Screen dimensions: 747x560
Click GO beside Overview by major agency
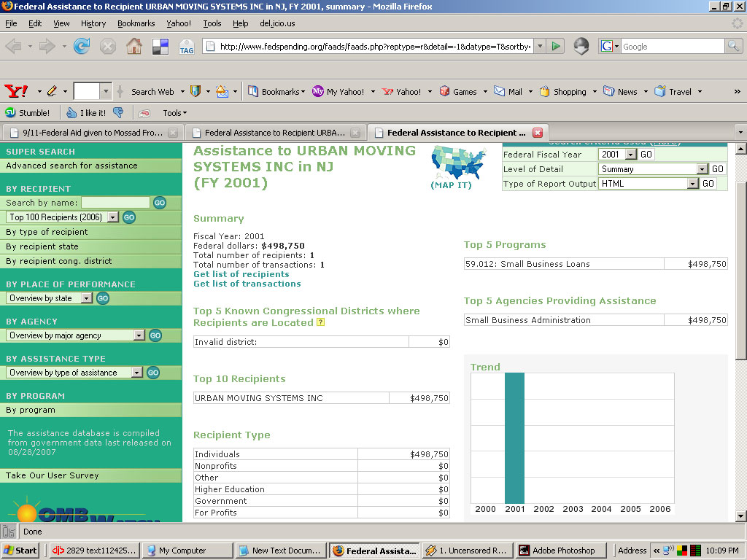pos(155,335)
